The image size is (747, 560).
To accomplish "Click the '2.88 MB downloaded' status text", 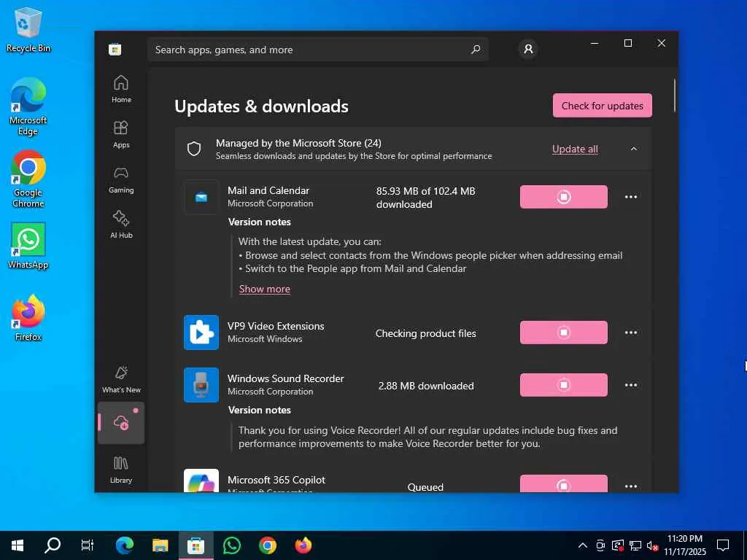I will 426,386.
